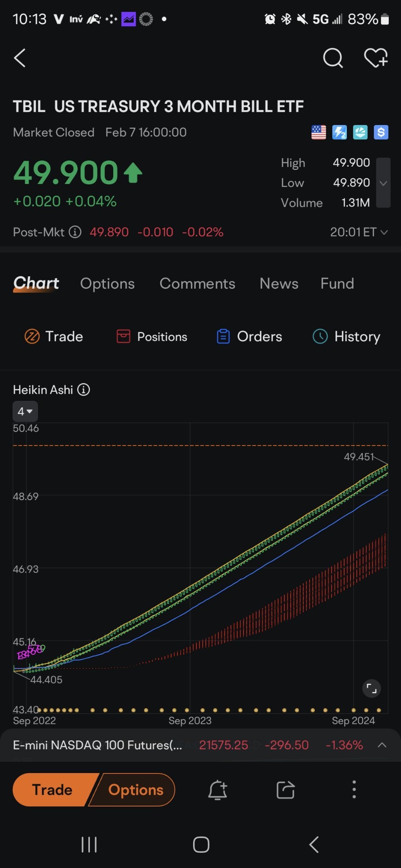Tap the Sep 2023 axis label
The height and width of the screenshot is (868, 401).
pyautogui.click(x=190, y=721)
